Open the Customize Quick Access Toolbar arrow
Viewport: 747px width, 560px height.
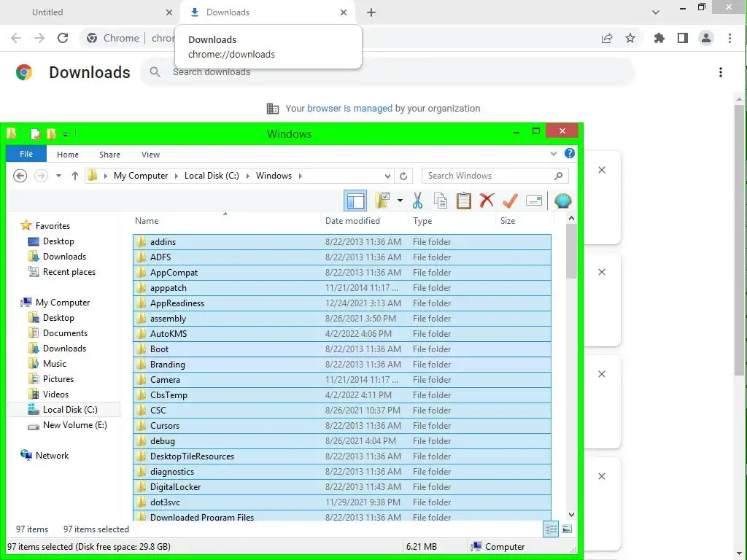65,135
